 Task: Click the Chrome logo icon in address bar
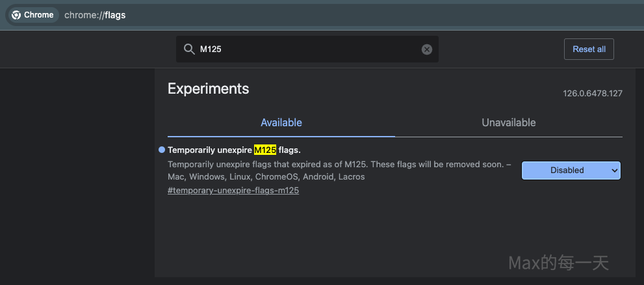[x=16, y=15]
